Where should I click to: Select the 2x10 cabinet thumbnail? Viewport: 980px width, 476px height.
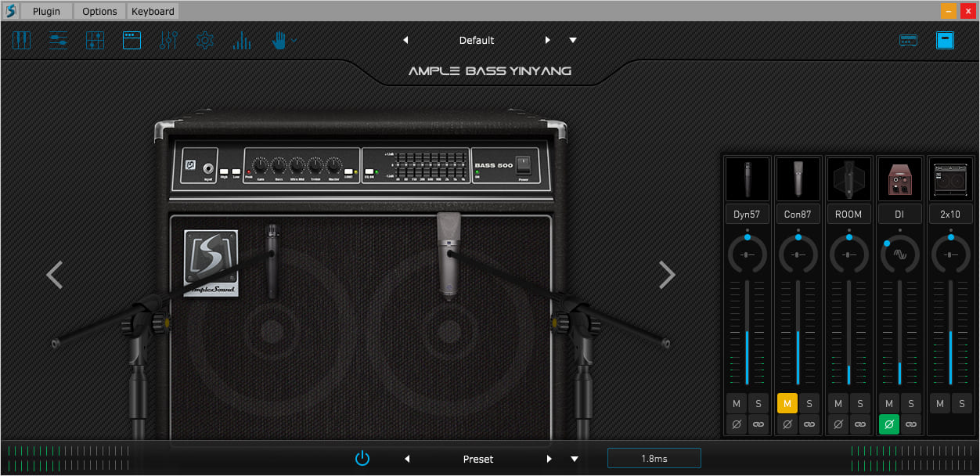[x=950, y=179]
